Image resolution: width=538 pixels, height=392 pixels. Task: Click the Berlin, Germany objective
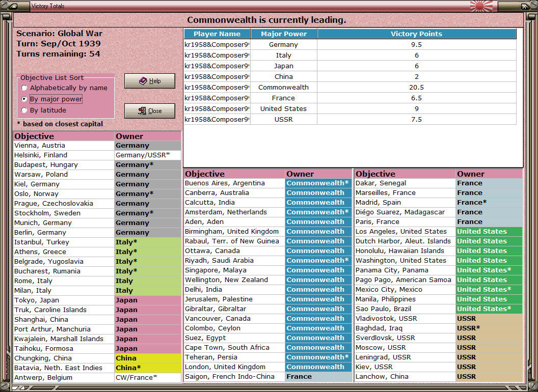64,232
